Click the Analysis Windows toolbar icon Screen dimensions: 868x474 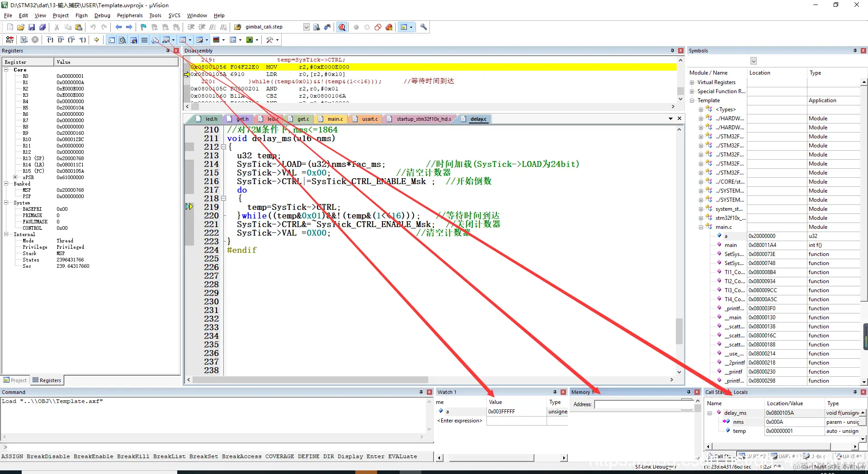coord(216,40)
